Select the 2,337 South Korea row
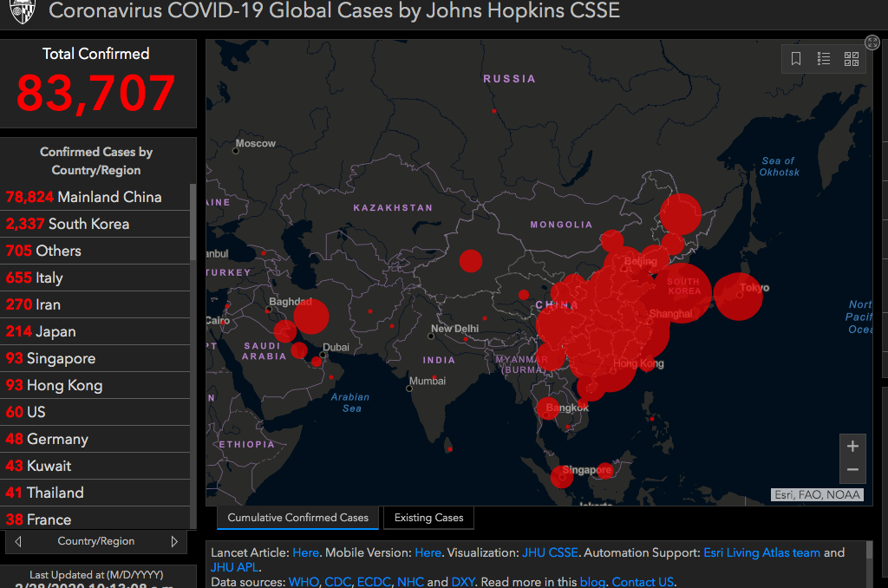This screenshot has width=888, height=588. 95,224
